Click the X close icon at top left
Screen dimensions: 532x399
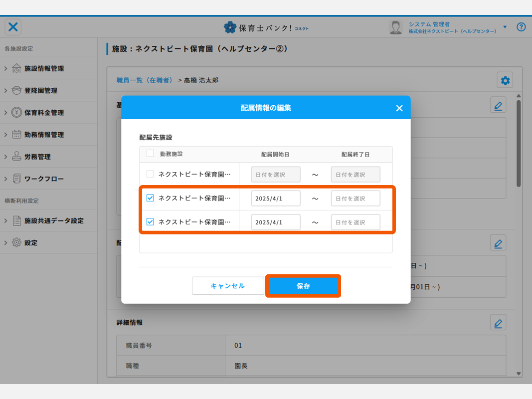[13, 27]
